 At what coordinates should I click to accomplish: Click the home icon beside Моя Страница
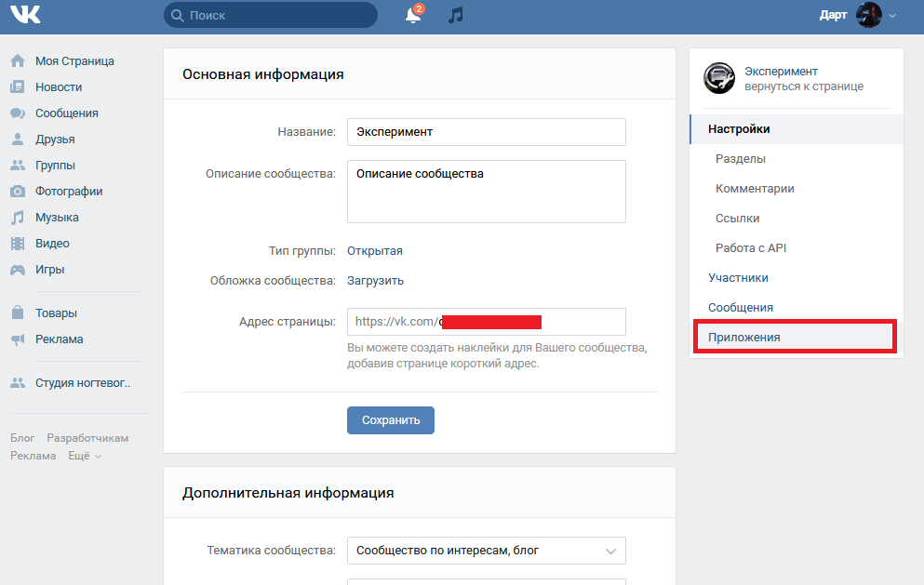click(18, 61)
